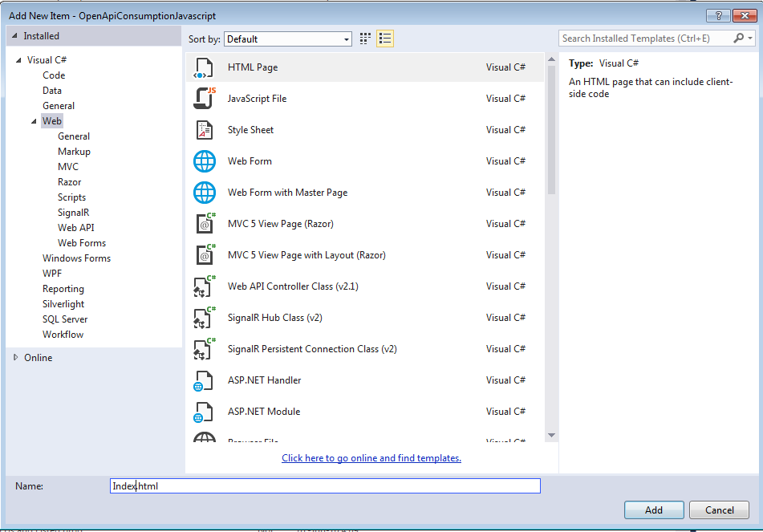The width and height of the screenshot is (763, 532).
Task: Switch to medium icons list view
Action: point(385,39)
